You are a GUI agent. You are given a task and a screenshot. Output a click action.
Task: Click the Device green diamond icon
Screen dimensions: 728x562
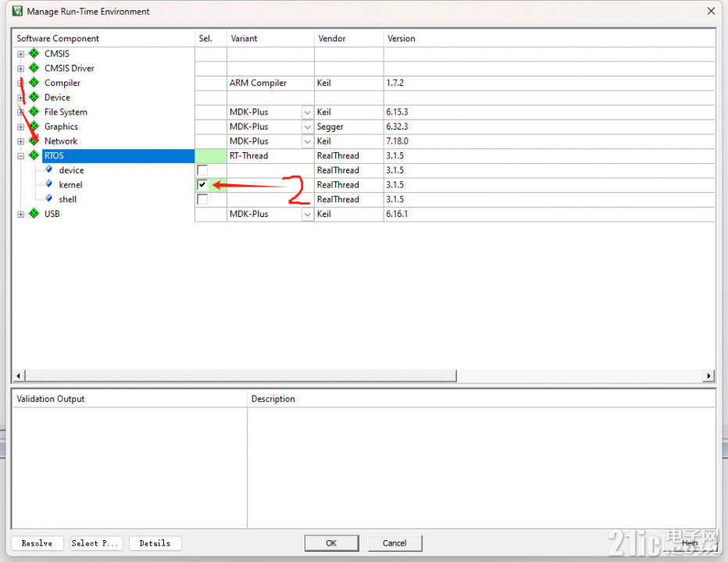point(34,97)
